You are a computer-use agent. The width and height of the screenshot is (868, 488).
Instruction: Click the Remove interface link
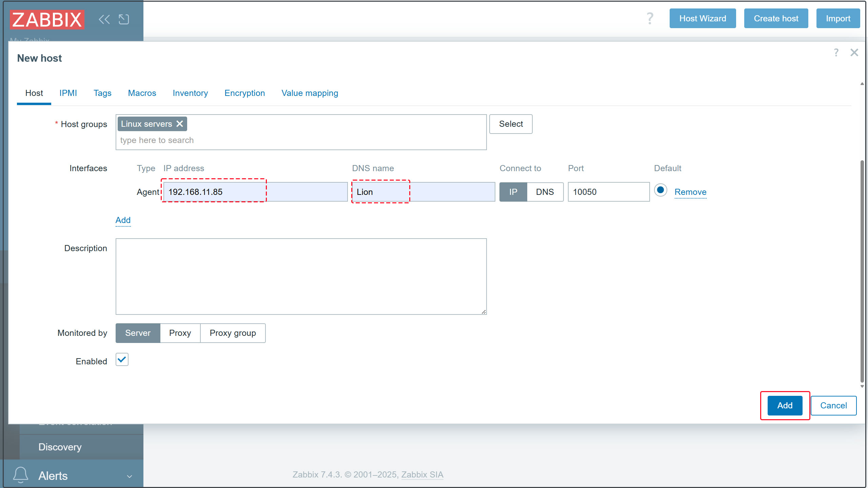tap(690, 192)
